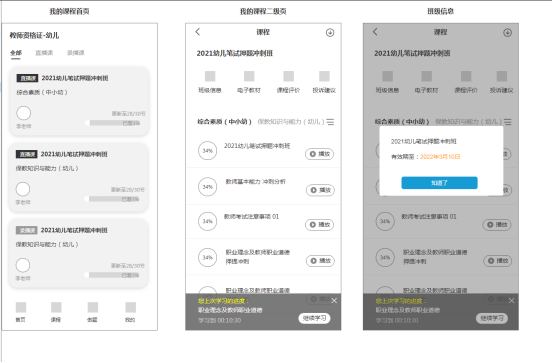The width and height of the screenshot is (553, 363).
Task: Tap the 课程评价 icon in the dimmed 班级信息 screen
Action: click(x=466, y=76)
